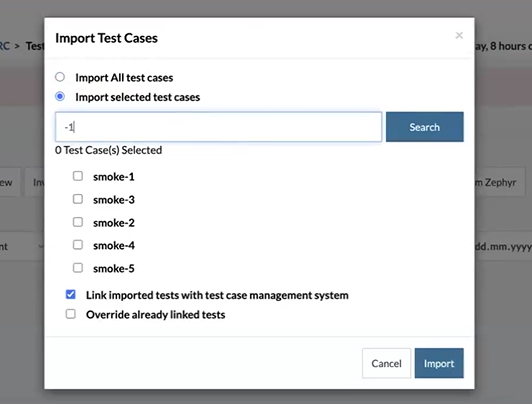The height and width of the screenshot is (404, 532).
Task: Click the Import selected test cases label
Action: [138, 97]
